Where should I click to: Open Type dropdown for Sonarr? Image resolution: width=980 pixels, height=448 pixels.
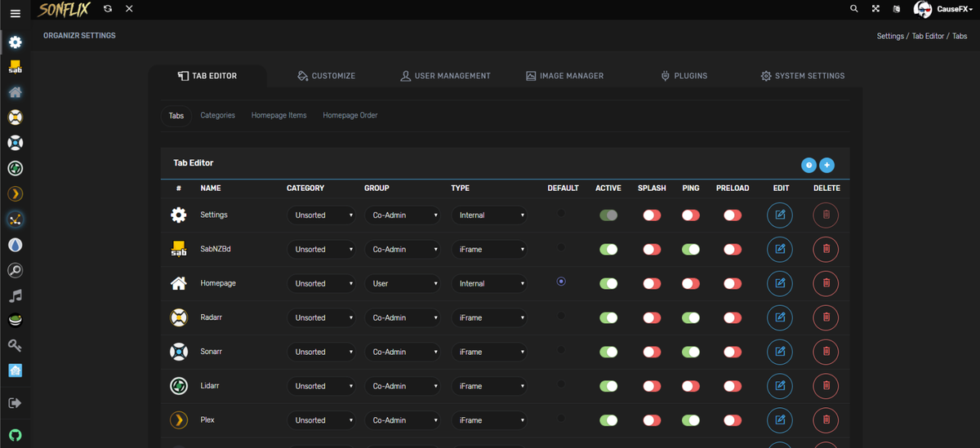[x=489, y=353]
